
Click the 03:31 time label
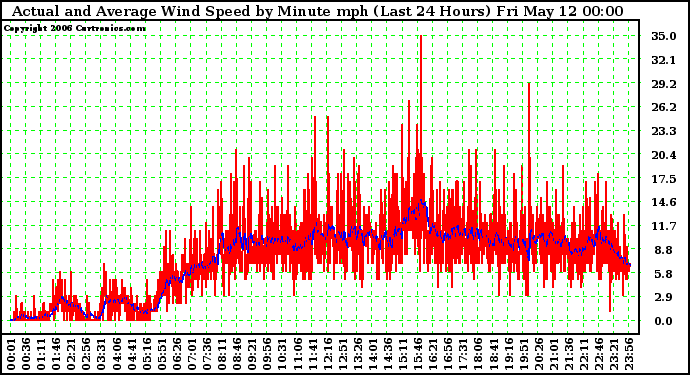(x=101, y=354)
